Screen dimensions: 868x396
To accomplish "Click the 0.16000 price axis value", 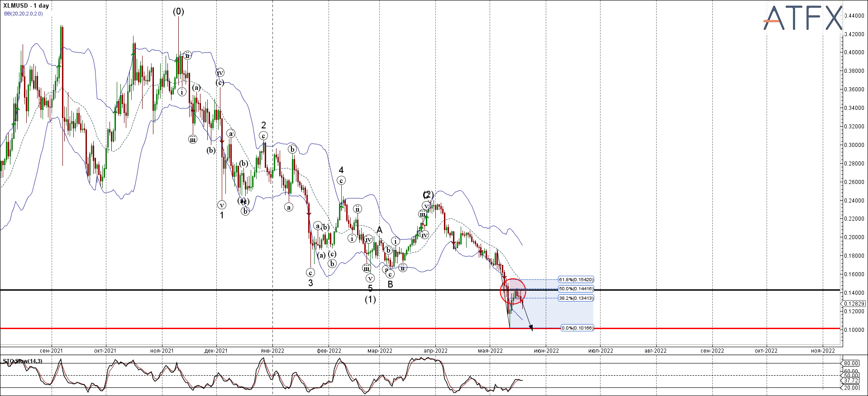I will [x=854, y=274].
